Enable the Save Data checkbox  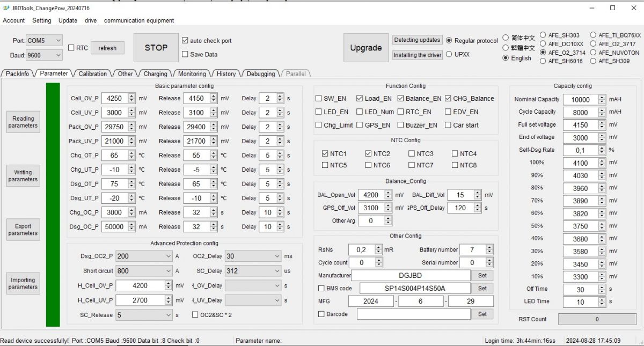pos(185,54)
